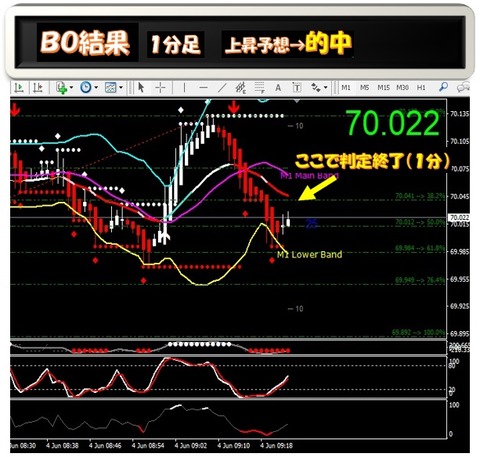Screen dimensions: 480x457
Task: Click the '4 Jun 08:54' time label
Action: [148, 445]
